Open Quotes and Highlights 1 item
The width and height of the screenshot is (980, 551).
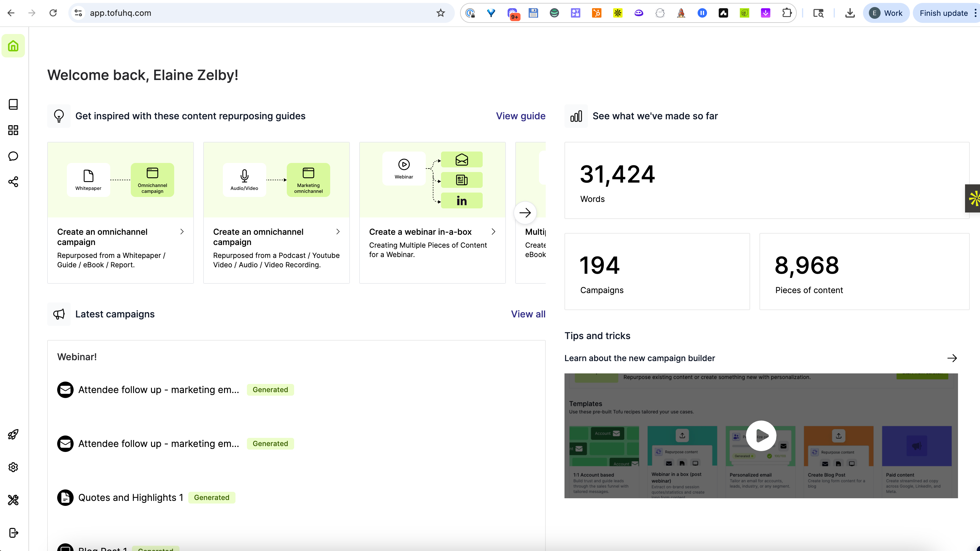pyautogui.click(x=130, y=497)
